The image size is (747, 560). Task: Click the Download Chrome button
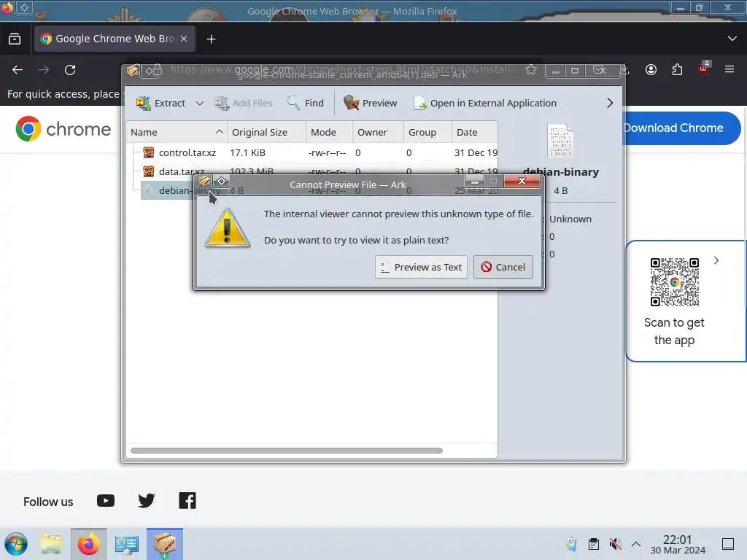pos(681,128)
